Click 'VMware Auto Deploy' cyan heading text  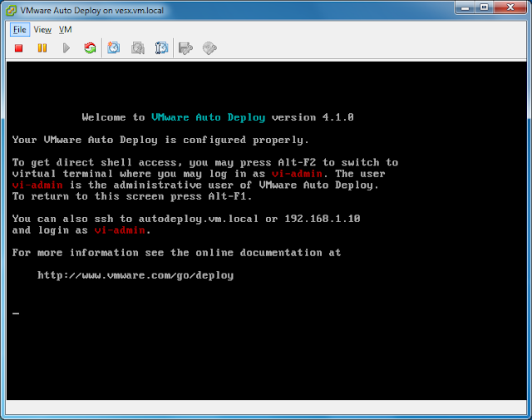[x=209, y=117]
